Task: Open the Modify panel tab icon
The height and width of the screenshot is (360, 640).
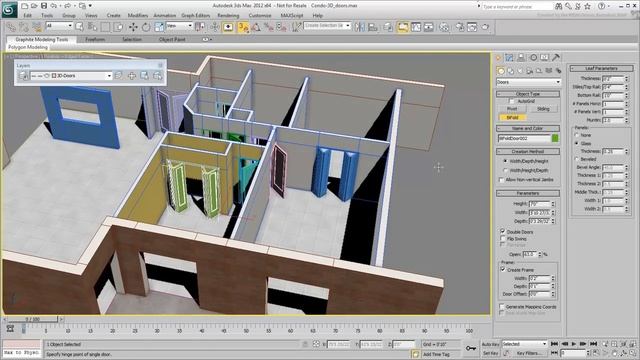Action: 509,58
